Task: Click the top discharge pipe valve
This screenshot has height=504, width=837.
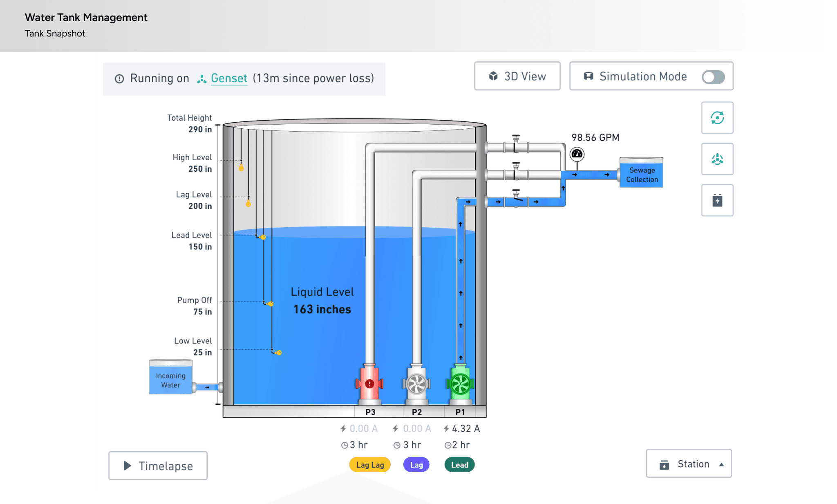Action: click(516, 144)
